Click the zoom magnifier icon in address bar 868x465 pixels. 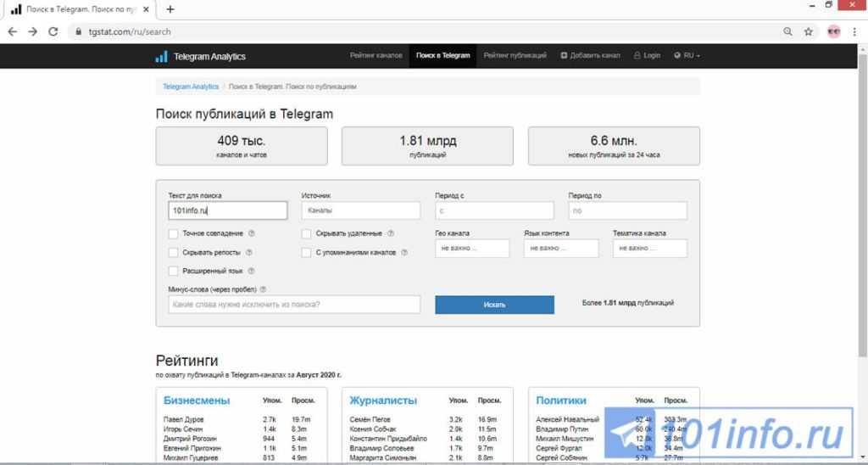(x=788, y=31)
